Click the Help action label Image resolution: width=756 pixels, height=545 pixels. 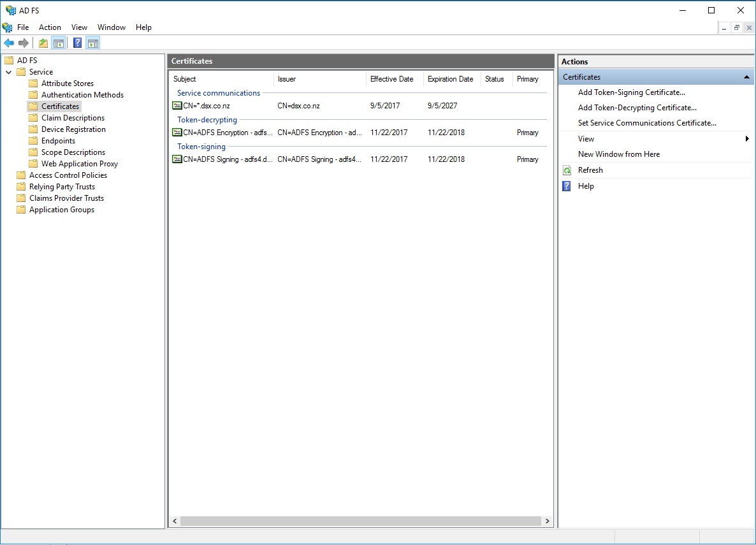586,186
